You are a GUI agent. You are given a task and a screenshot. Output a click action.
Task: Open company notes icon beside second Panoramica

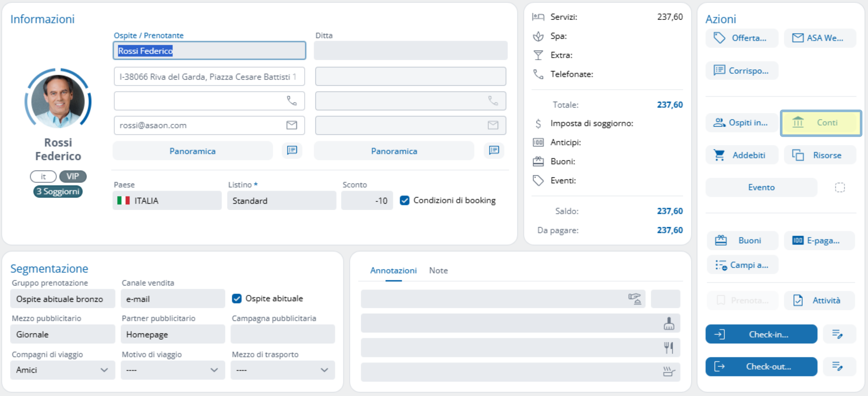(494, 150)
